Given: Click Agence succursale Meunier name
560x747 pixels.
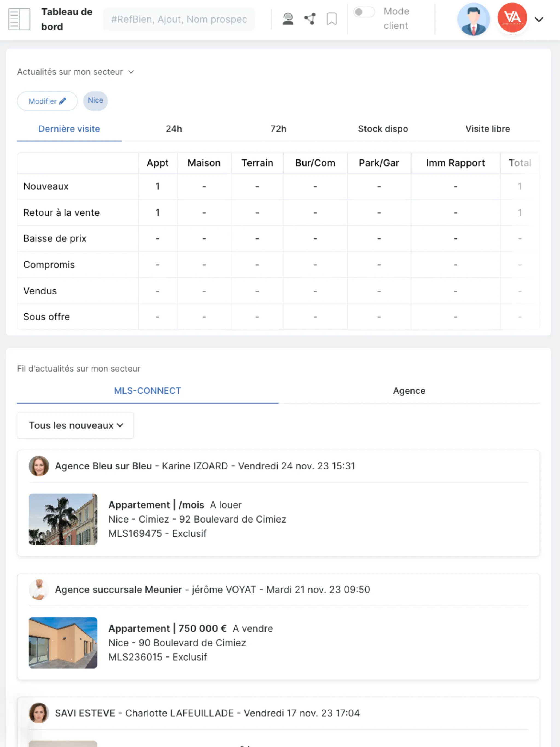Looking at the screenshot, I should click(x=119, y=590).
